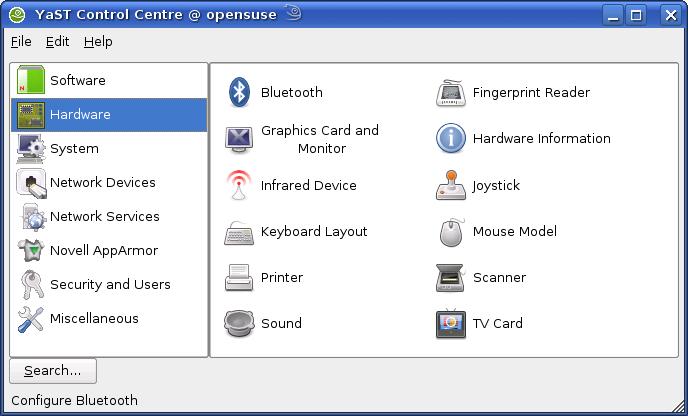Switch to Security and Users category

pyautogui.click(x=110, y=285)
